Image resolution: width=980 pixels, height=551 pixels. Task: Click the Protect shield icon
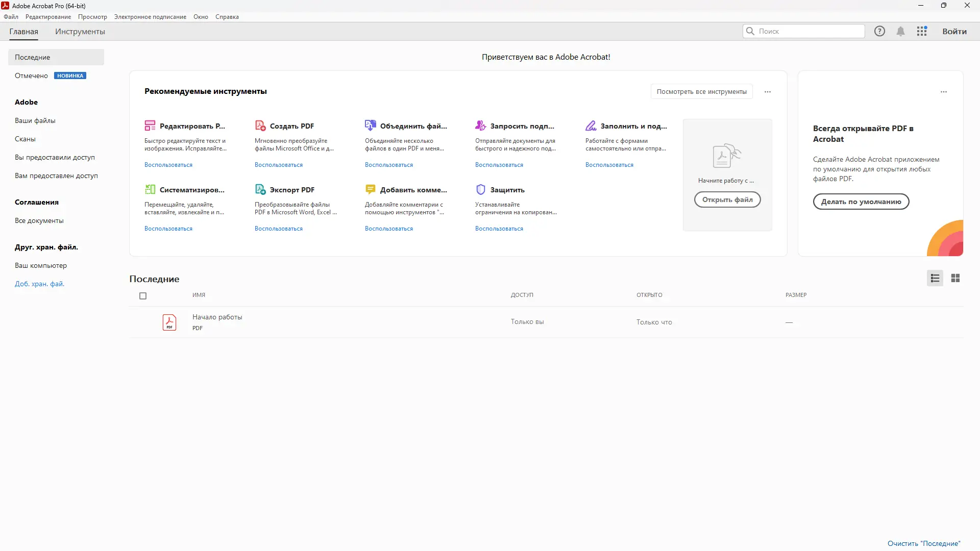481,189
